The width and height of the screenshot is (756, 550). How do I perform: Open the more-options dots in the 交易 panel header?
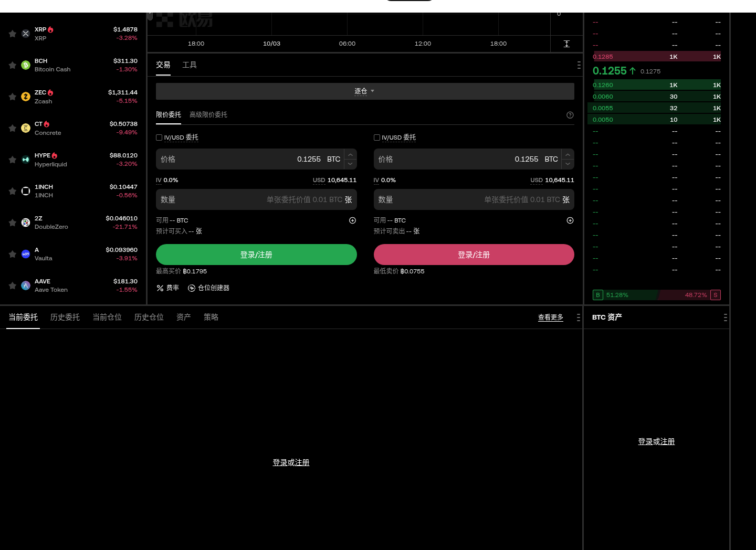click(579, 65)
